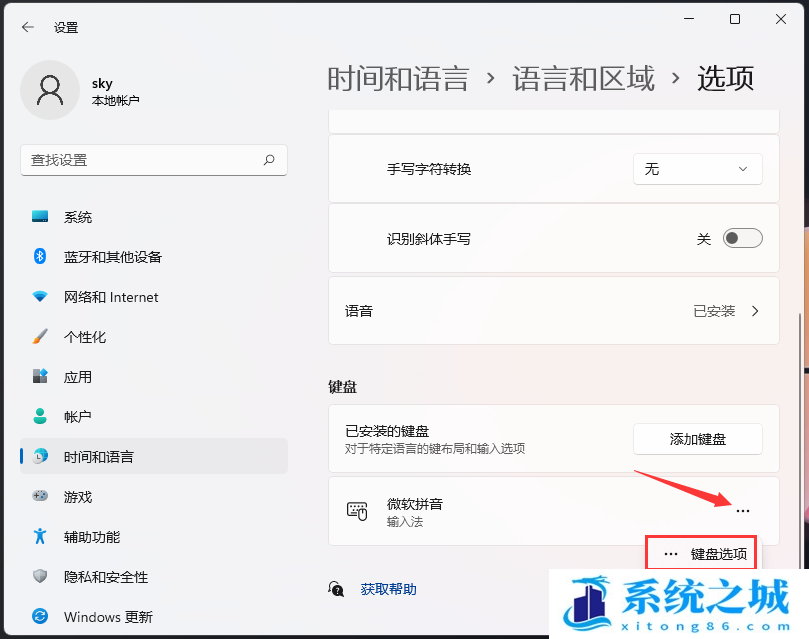Click the System monitor icon

tap(40, 217)
